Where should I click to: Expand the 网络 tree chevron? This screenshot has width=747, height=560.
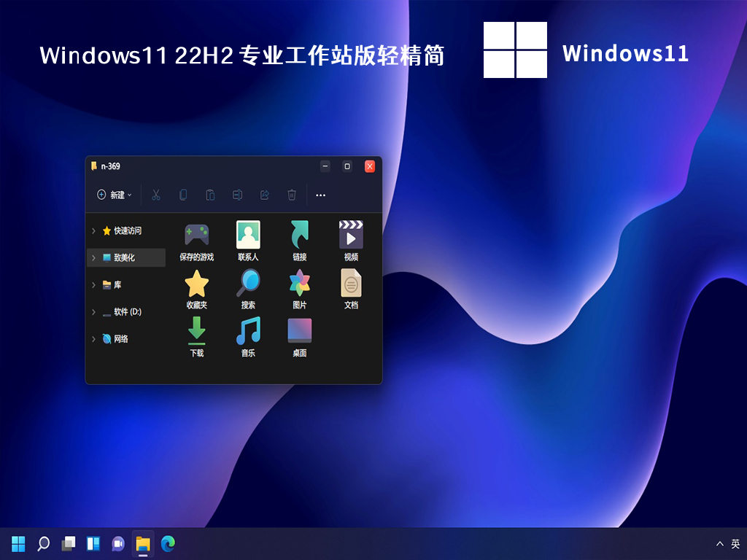coord(93,339)
